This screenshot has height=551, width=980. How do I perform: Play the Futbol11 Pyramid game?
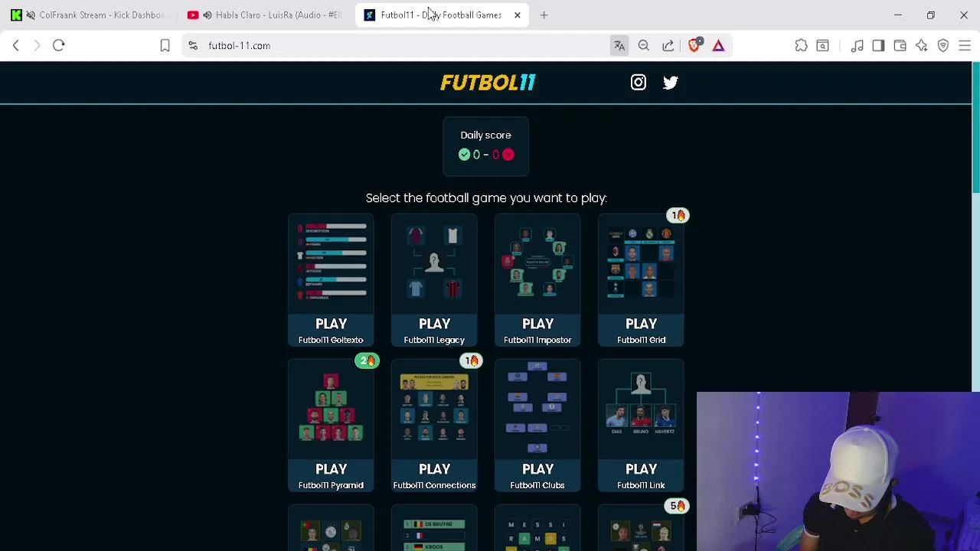[x=331, y=425]
